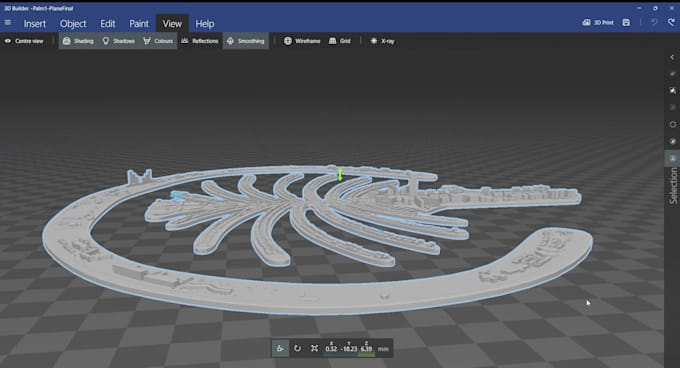Select the Rotate tool icon
Viewport: 680px width, 368px height.
click(x=298, y=348)
